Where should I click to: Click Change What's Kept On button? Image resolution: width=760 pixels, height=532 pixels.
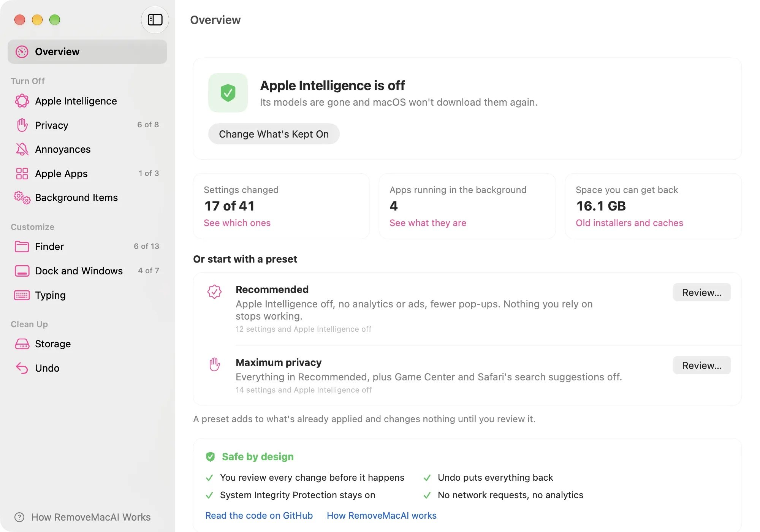pyautogui.click(x=274, y=134)
